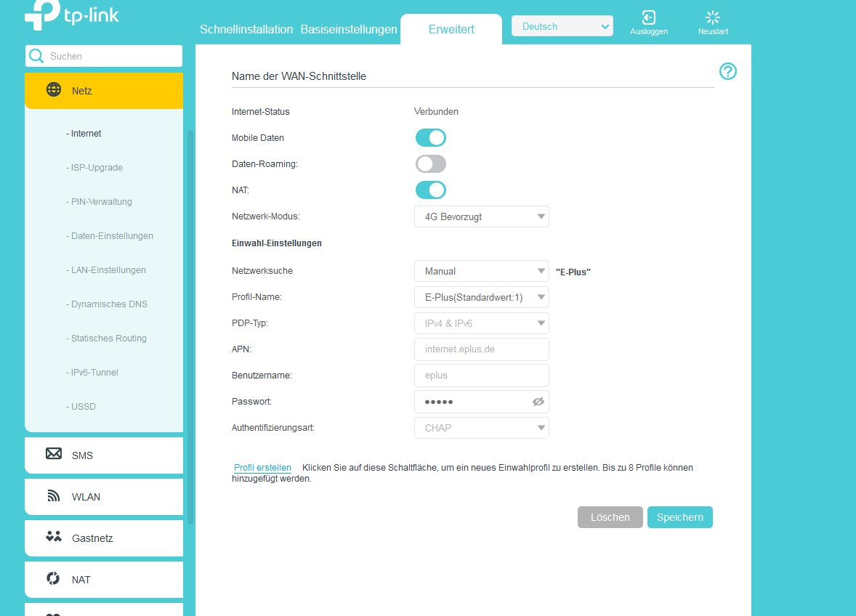Viewport: 856px width, 616px height.
Task: Open the PDP-Typ dropdown
Action: click(x=482, y=323)
